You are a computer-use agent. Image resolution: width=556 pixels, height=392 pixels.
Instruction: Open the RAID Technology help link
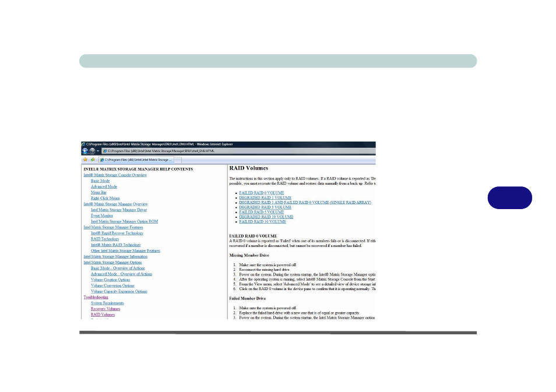[x=105, y=239]
